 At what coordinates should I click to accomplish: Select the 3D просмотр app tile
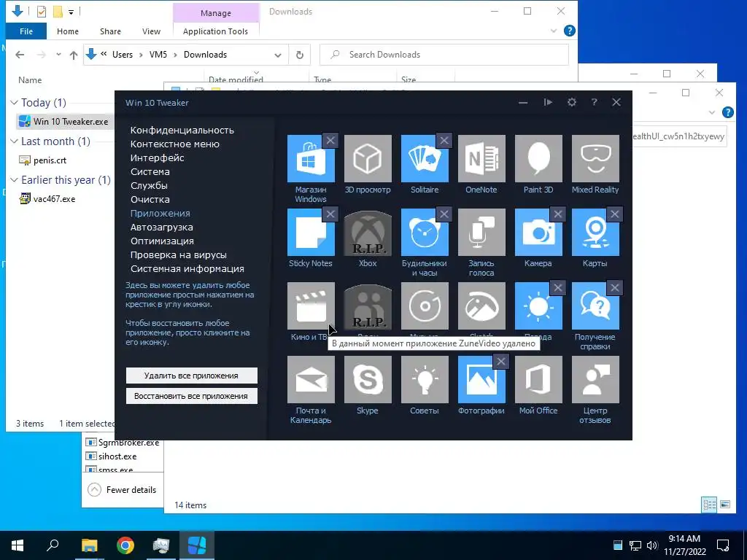click(x=368, y=158)
